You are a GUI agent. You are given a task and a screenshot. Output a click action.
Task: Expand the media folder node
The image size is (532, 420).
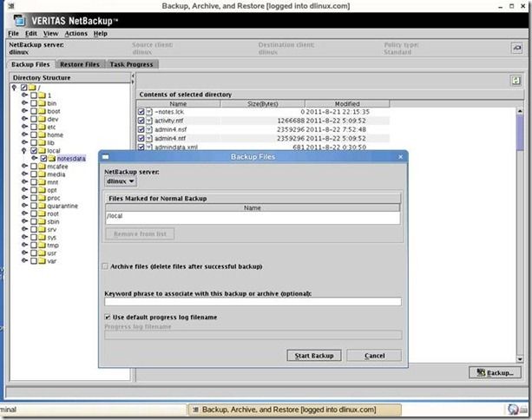pyautogui.click(x=24, y=174)
